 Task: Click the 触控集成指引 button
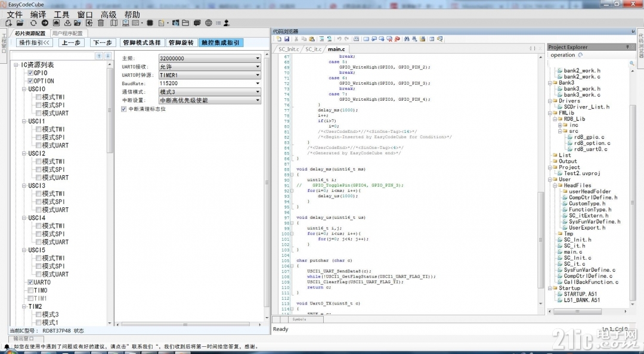221,42
